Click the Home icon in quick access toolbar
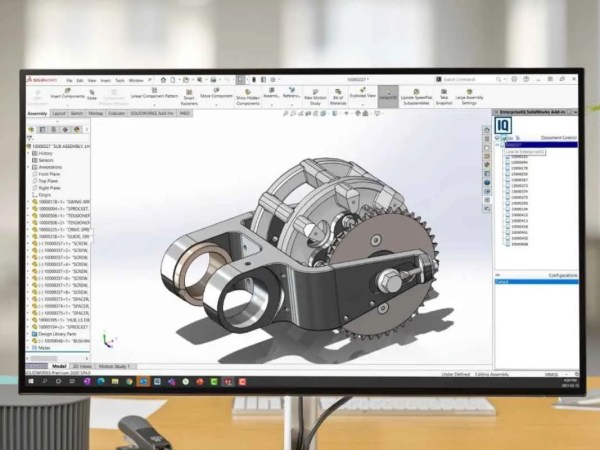Image resolution: width=600 pixels, height=450 pixels. pos(163,80)
